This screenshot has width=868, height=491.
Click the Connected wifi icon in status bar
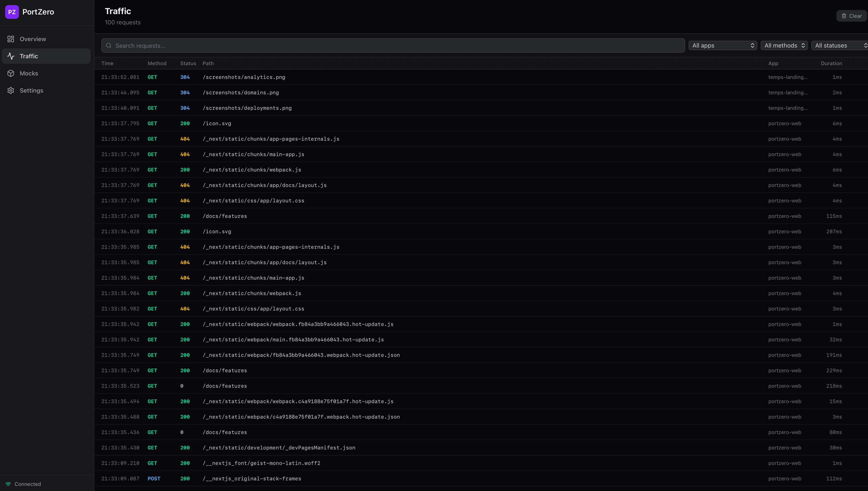pos(8,484)
